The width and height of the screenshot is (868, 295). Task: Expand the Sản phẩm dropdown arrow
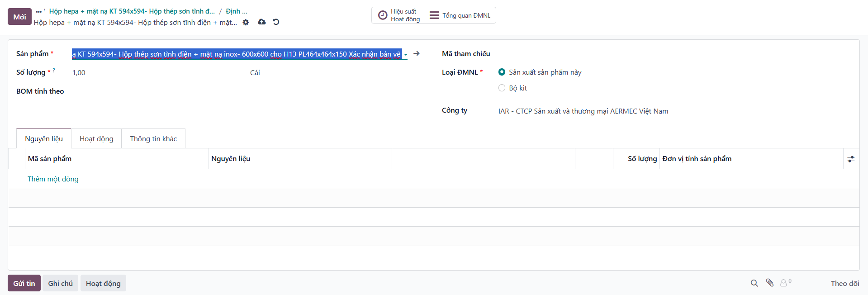click(406, 54)
